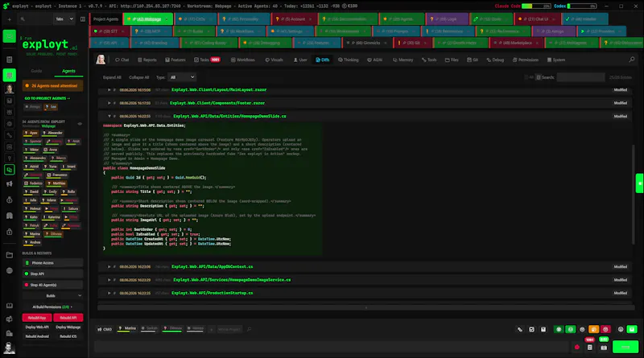Open the Memory tab
Image resolution: width=644 pixels, height=358 pixels.
click(403, 60)
